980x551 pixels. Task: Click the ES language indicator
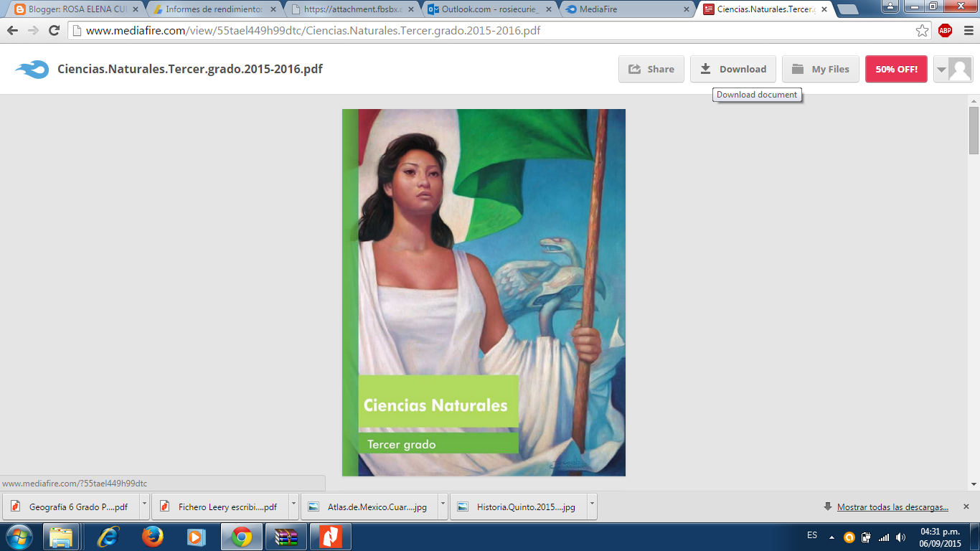pyautogui.click(x=812, y=535)
